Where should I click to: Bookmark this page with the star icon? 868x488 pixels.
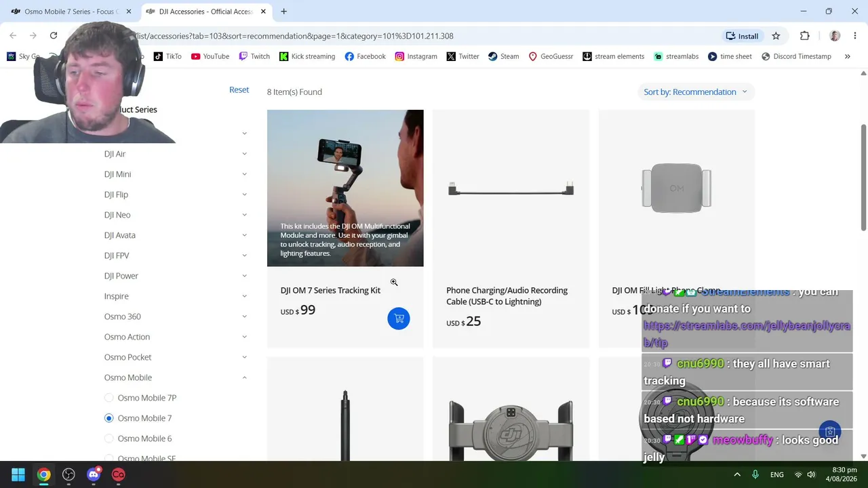click(776, 36)
